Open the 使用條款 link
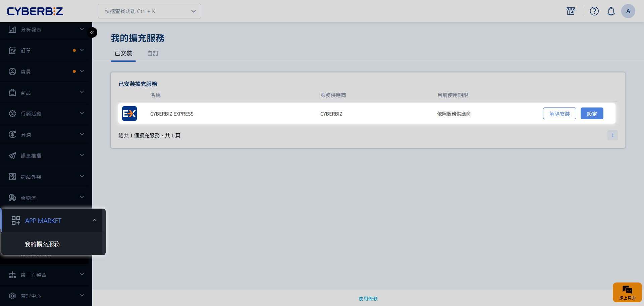This screenshot has height=306, width=644. pyautogui.click(x=368, y=299)
